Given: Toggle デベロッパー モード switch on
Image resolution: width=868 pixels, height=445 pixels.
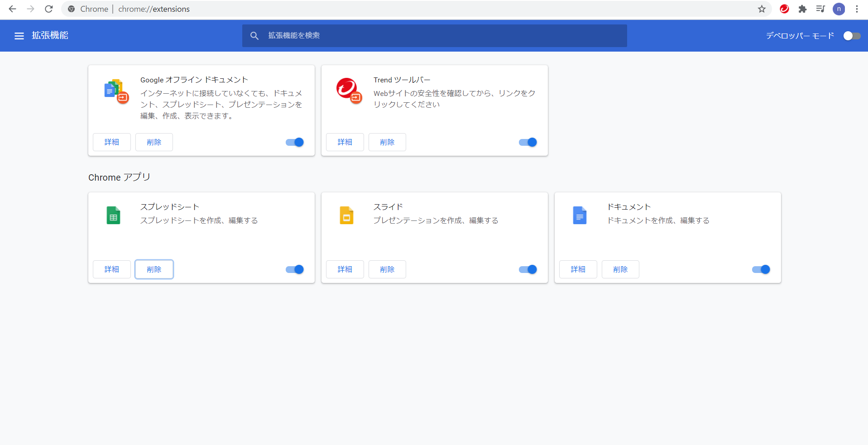Looking at the screenshot, I should 852,36.
